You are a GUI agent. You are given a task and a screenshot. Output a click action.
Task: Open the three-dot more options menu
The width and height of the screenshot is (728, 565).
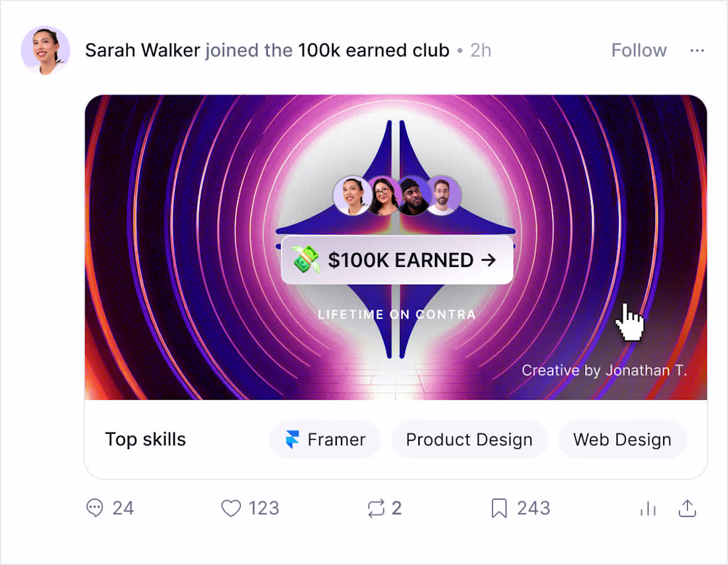(x=697, y=50)
